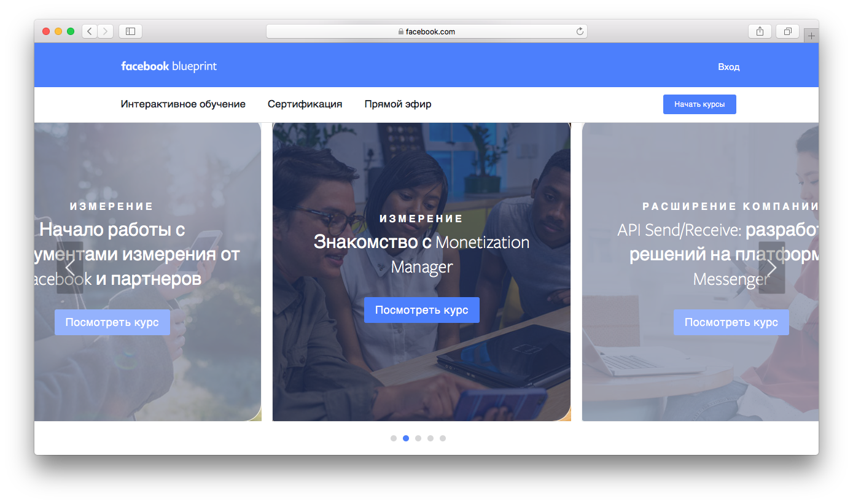Click the Знакомство с Monetization Manager title
The width and height of the screenshot is (853, 504).
pos(422,254)
